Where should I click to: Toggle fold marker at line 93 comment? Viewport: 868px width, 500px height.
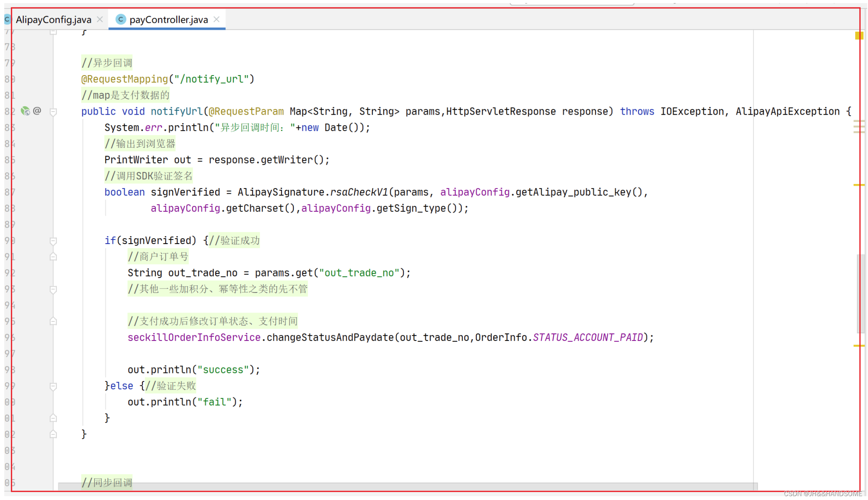pos(53,289)
